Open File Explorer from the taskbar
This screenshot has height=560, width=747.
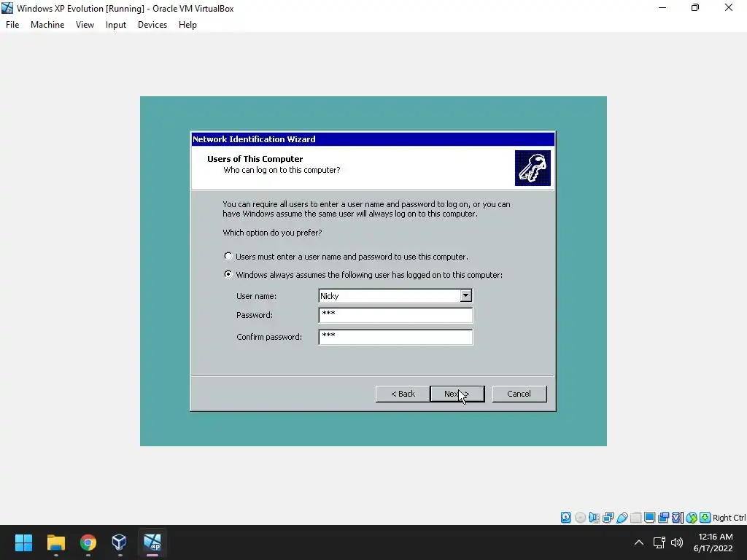tap(55, 542)
